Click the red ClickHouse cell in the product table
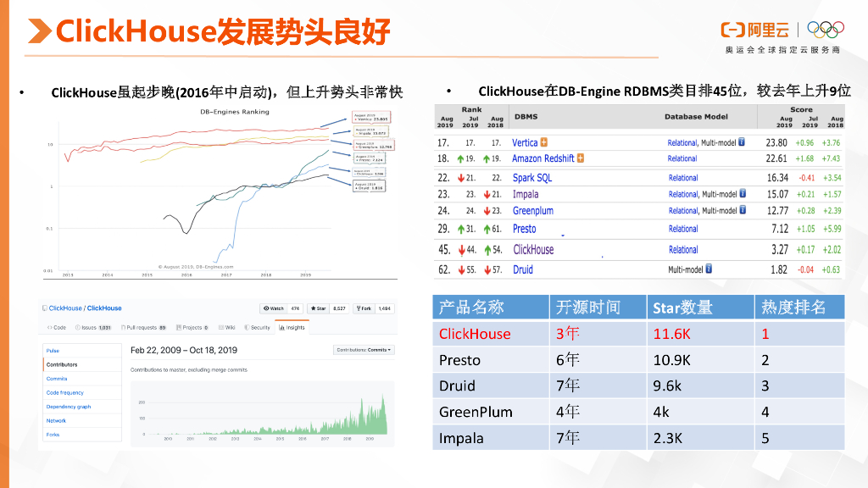This screenshot has height=488, width=868. 491,334
